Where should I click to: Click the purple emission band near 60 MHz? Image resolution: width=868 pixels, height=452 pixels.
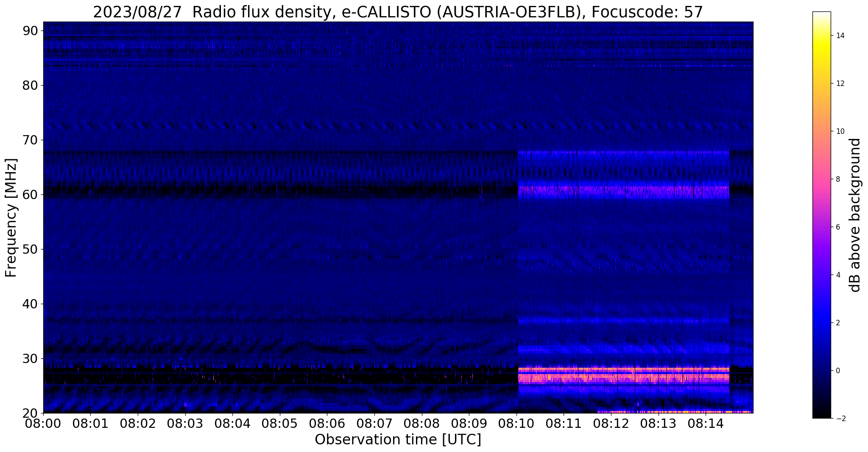pos(623,192)
